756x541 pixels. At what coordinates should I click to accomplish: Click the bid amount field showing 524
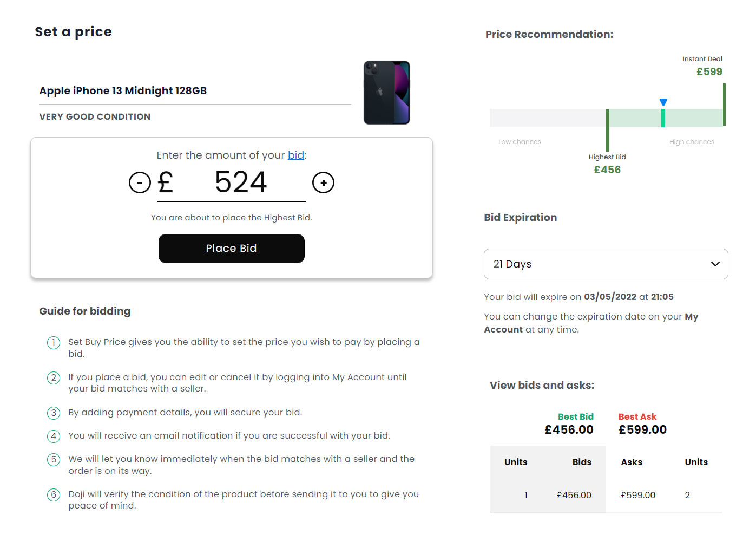click(x=241, y=182)
